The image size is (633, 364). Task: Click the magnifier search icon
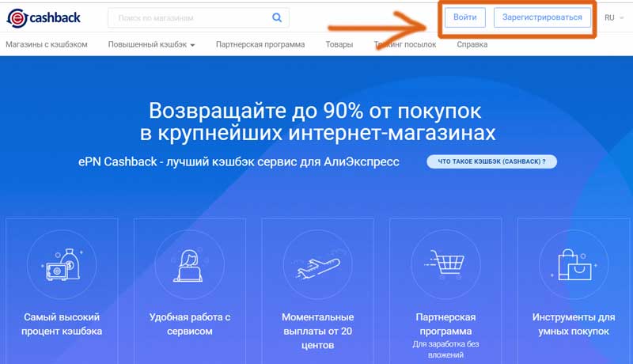point(277,17)
